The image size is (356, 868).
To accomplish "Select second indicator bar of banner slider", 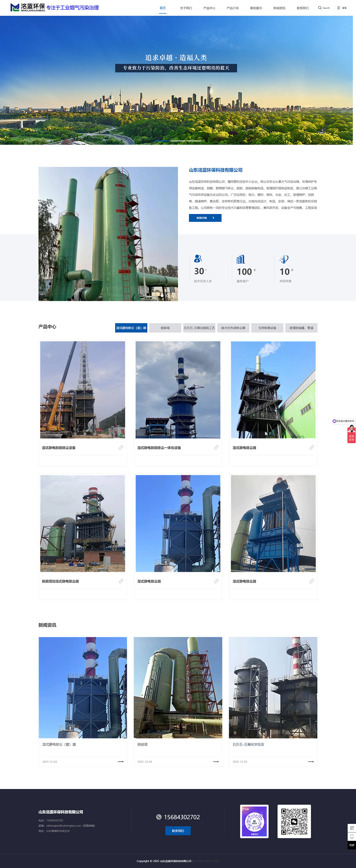I will tap(178, 141).
